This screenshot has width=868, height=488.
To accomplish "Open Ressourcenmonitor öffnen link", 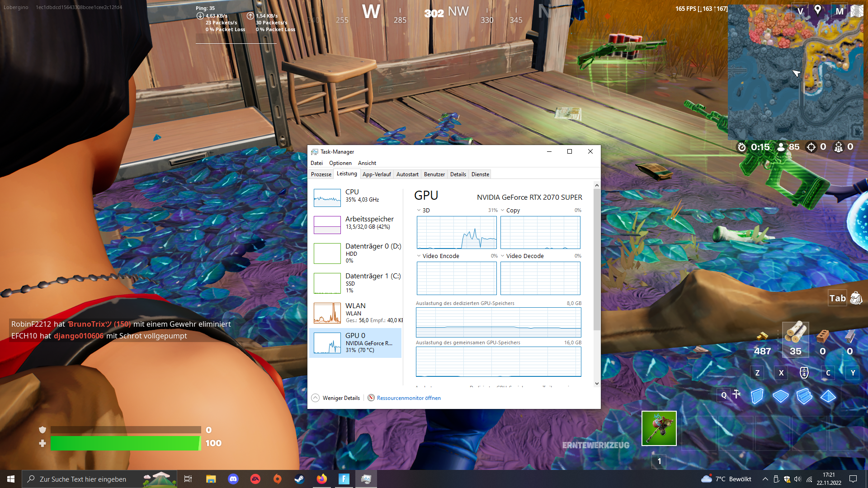I will (408, 398).
